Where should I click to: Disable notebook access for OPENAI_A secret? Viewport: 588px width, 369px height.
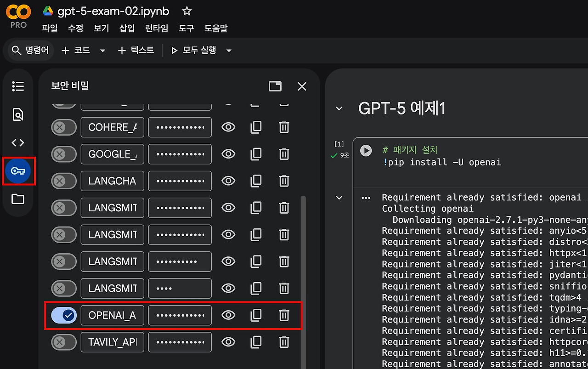64,315
